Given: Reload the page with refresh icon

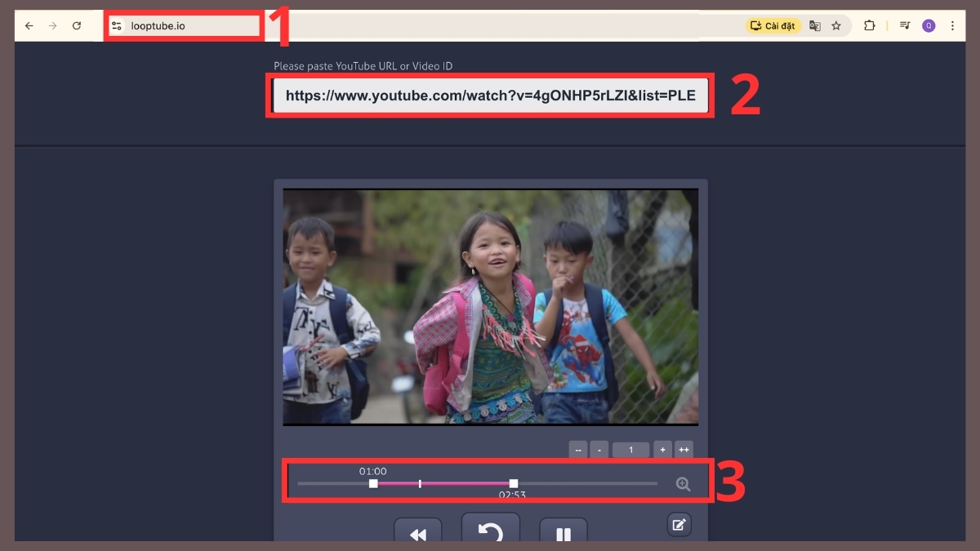Looking at the screenshot, I should tap(77, 25).
